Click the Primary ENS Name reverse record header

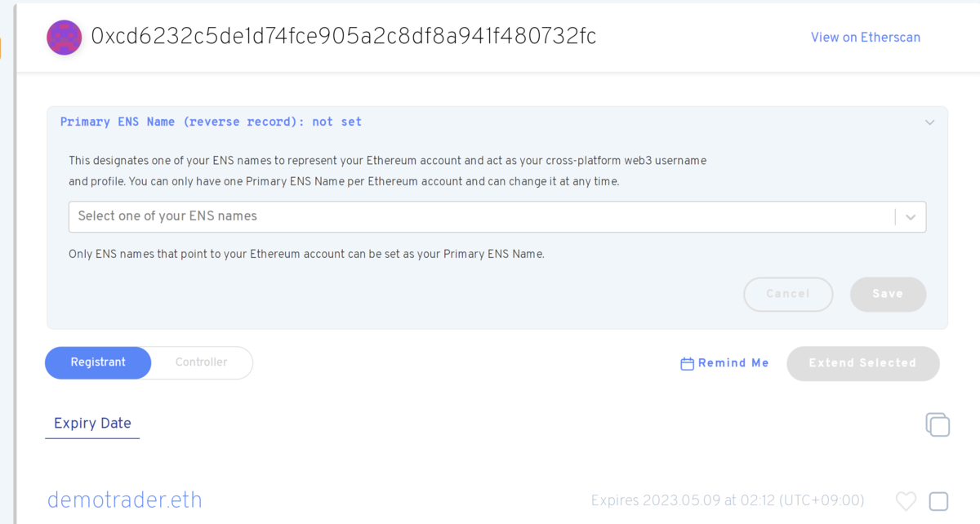point(211,122)
